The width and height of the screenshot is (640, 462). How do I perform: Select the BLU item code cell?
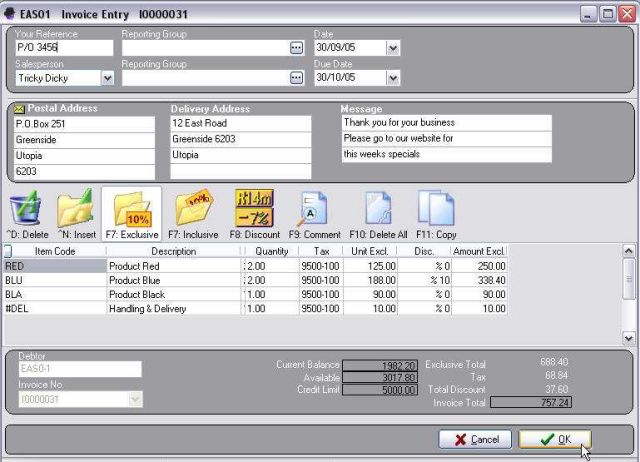click(x=55, y=281)
